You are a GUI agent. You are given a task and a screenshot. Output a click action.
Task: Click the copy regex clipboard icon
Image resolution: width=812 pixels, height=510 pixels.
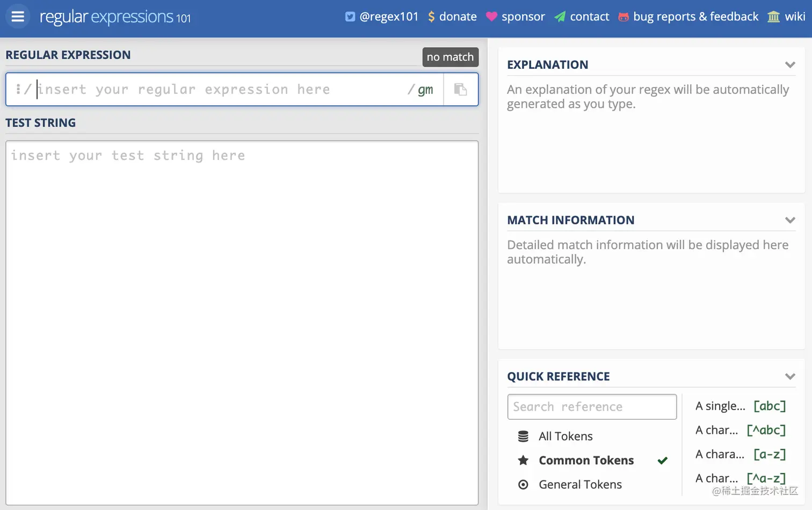click(460, 89)
